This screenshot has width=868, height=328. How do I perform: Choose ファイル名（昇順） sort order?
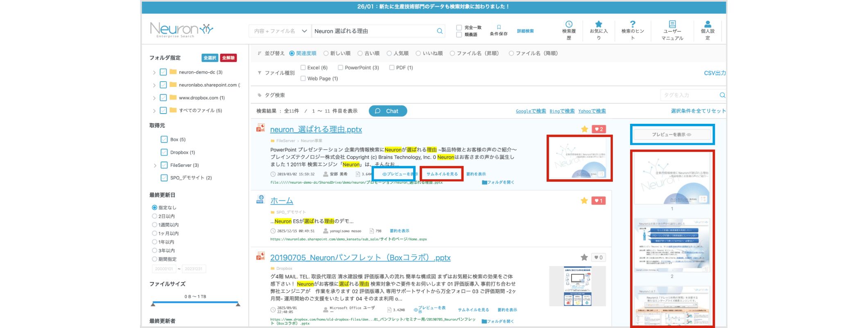[452, 53]
